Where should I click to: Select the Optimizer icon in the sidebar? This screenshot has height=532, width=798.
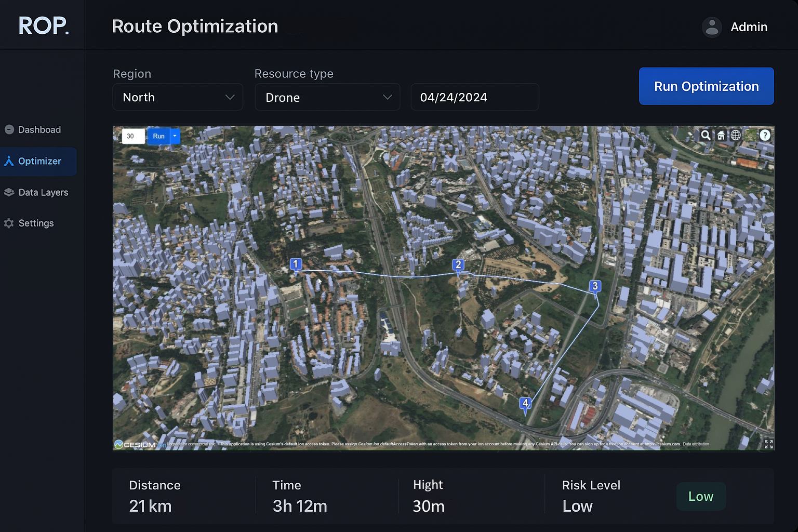coord(9,161)
